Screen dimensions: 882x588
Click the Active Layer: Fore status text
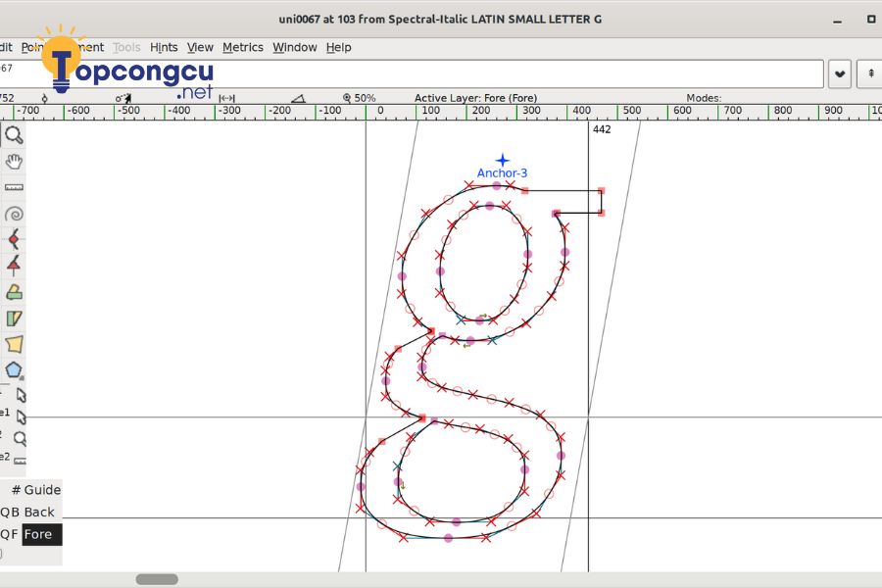(475, 98)
